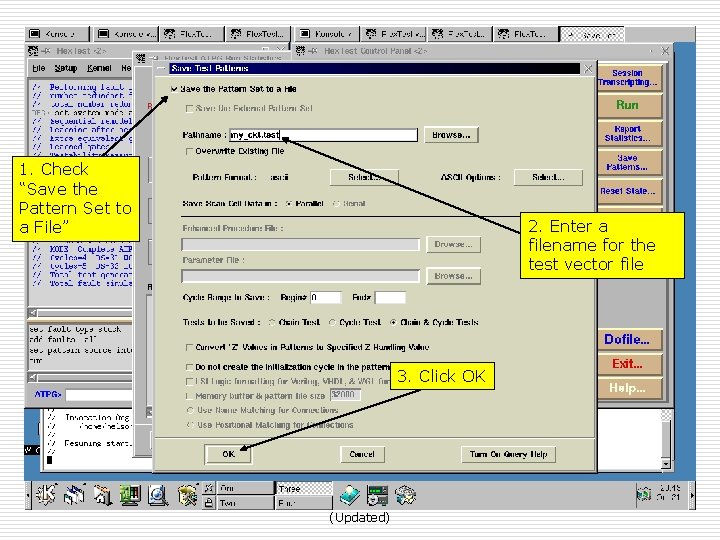This screenshot has height=540, width=720.
Task: Click Browse for Enhanced Procedure File
Action: click(x=453, y=244)
